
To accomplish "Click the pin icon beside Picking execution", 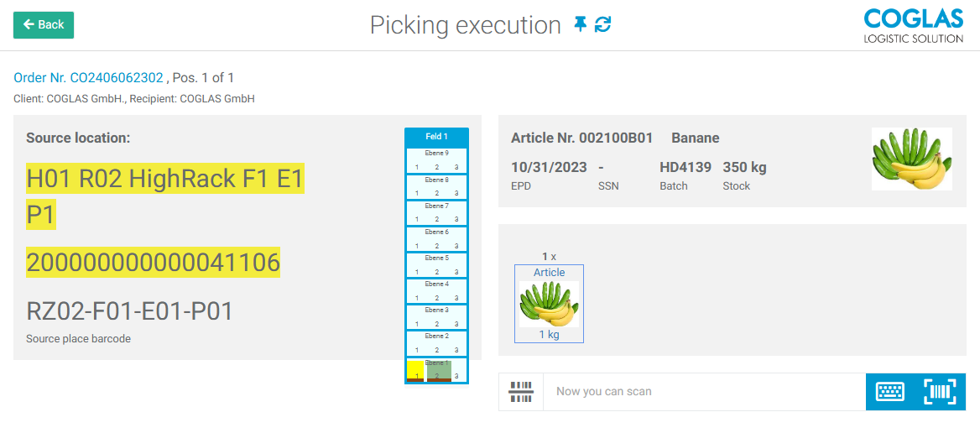I will click(x=581, y=24).
